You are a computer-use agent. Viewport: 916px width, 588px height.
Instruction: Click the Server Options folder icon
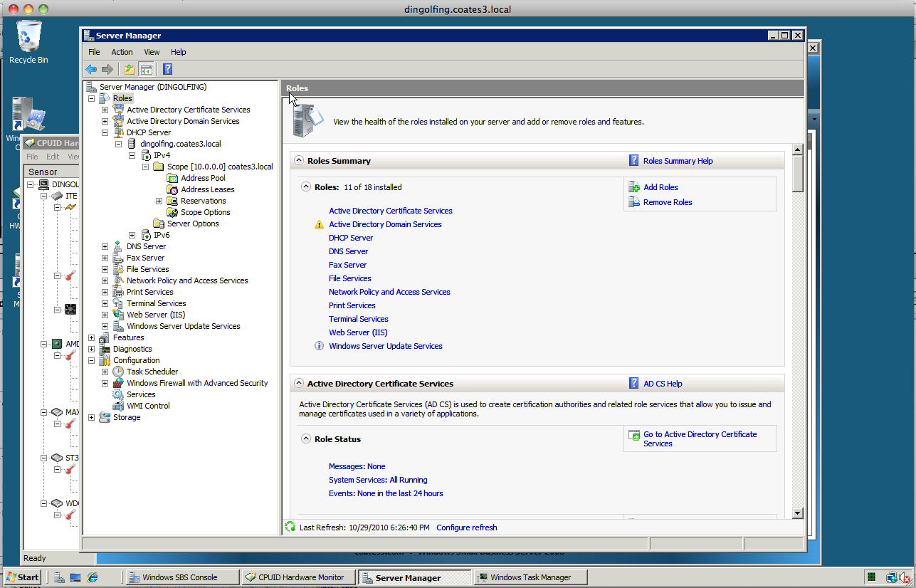159,224
